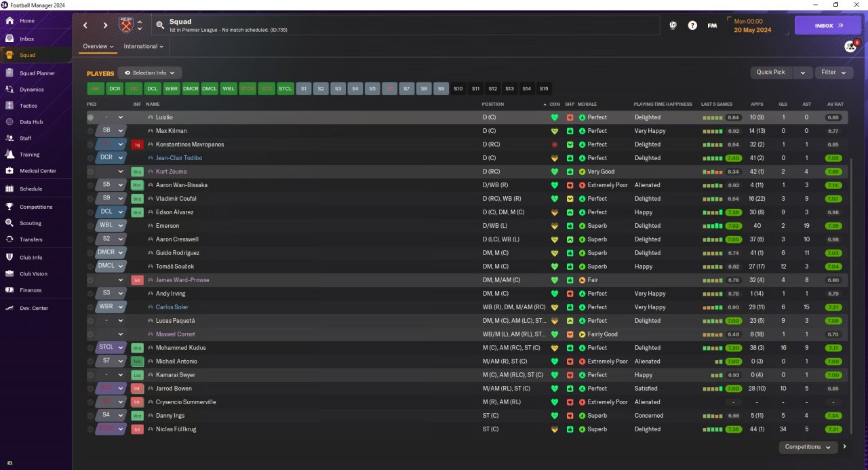Viewport: 868px width, 470px height.
Task: Open the Competitions sidebar section
Action: (x=35, y=207)
